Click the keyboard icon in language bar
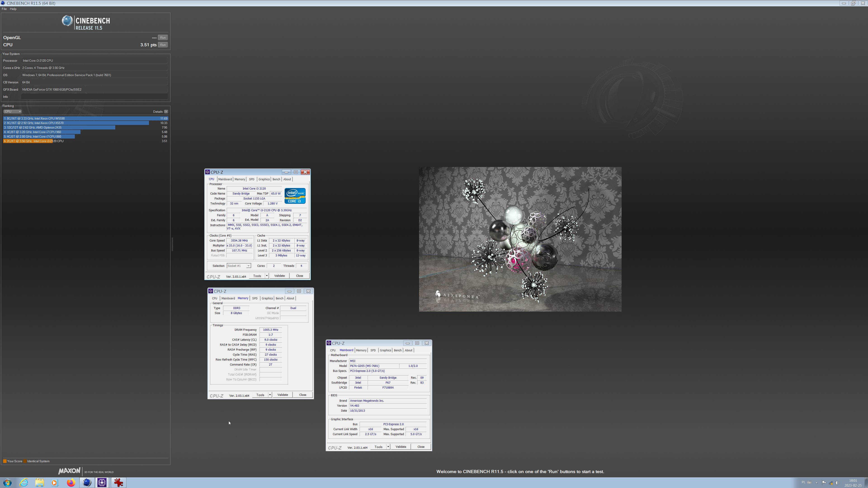868x488 pixels. pyautogui.click(x=809, y=482)
